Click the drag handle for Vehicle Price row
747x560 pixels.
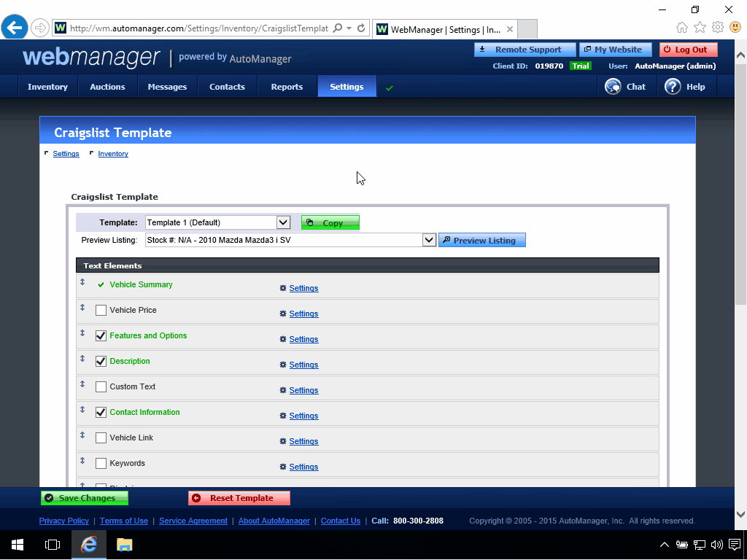coord(82,308)
